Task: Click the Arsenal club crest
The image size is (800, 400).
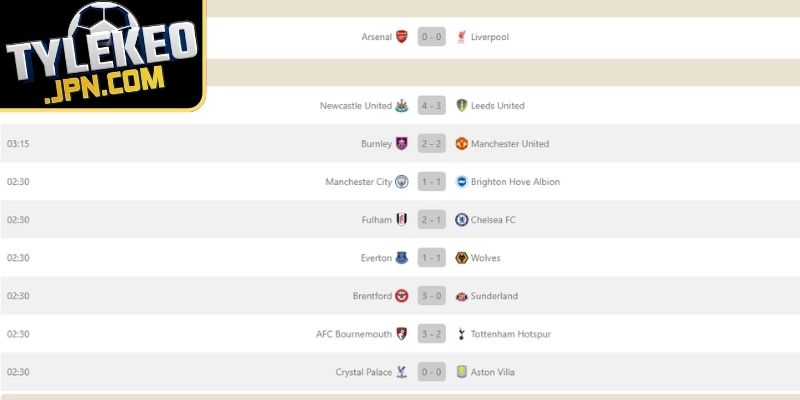Action: [402, 37]
